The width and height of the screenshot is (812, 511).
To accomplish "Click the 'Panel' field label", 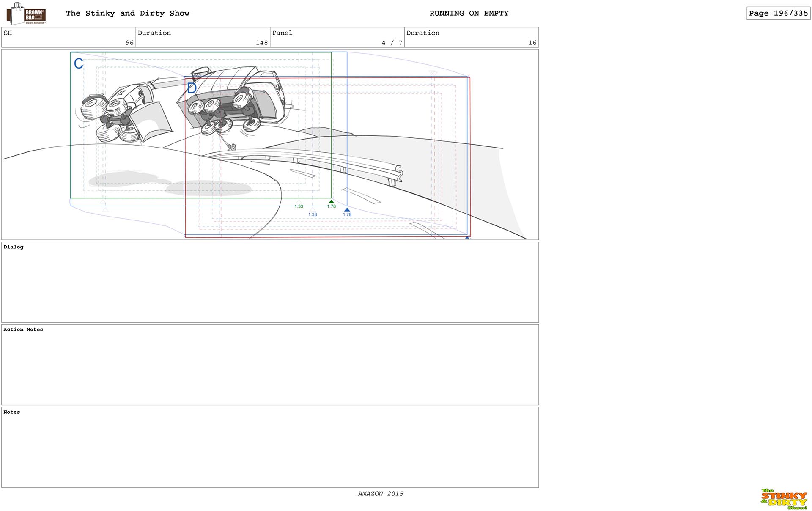I will click(x=282, y=33).
